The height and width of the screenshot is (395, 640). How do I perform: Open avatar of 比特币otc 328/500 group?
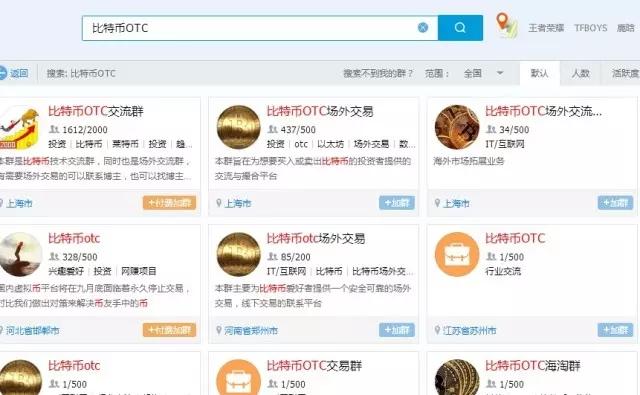[20, 255]
